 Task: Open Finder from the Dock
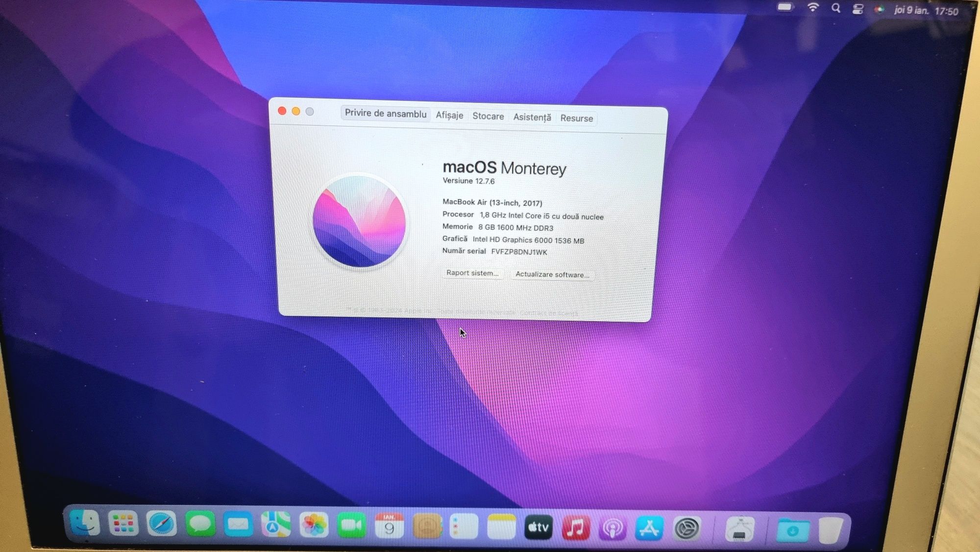[85, 523]
